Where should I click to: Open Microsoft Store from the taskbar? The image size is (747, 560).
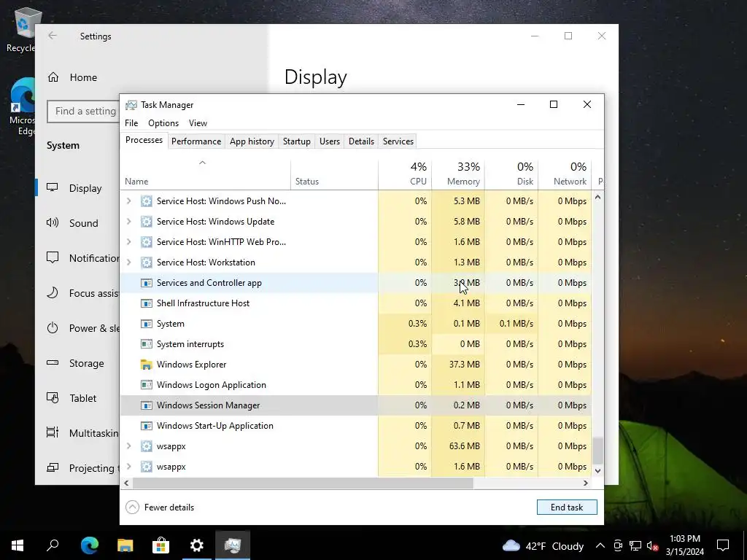(161, 545)
